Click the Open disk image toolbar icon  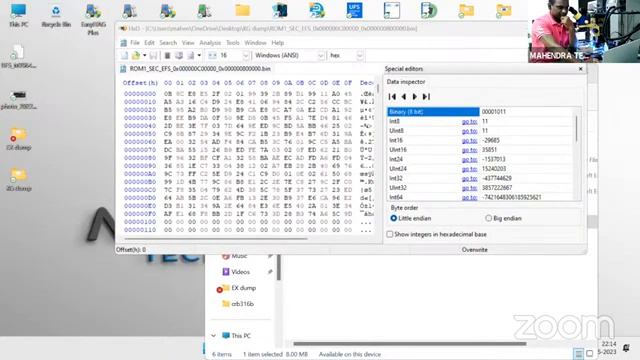pos(191,56)
